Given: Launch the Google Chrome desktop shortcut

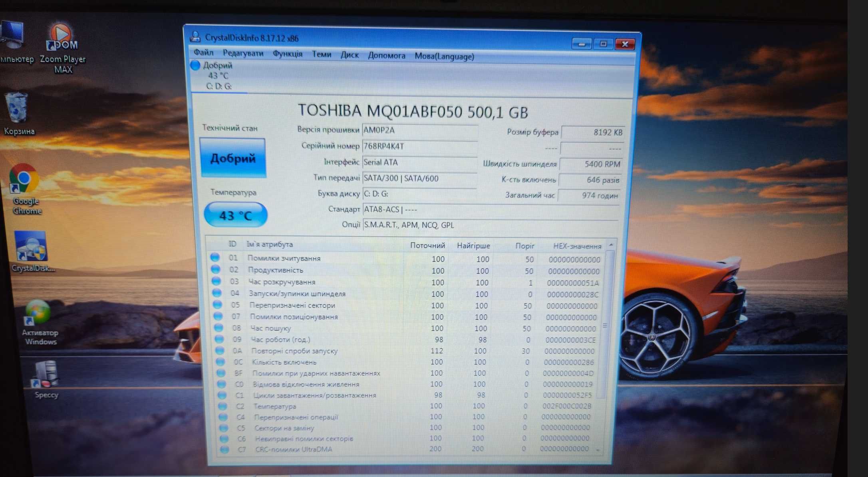Looking at the screenshot, I should pyautogui.click(x=25, y=189).
